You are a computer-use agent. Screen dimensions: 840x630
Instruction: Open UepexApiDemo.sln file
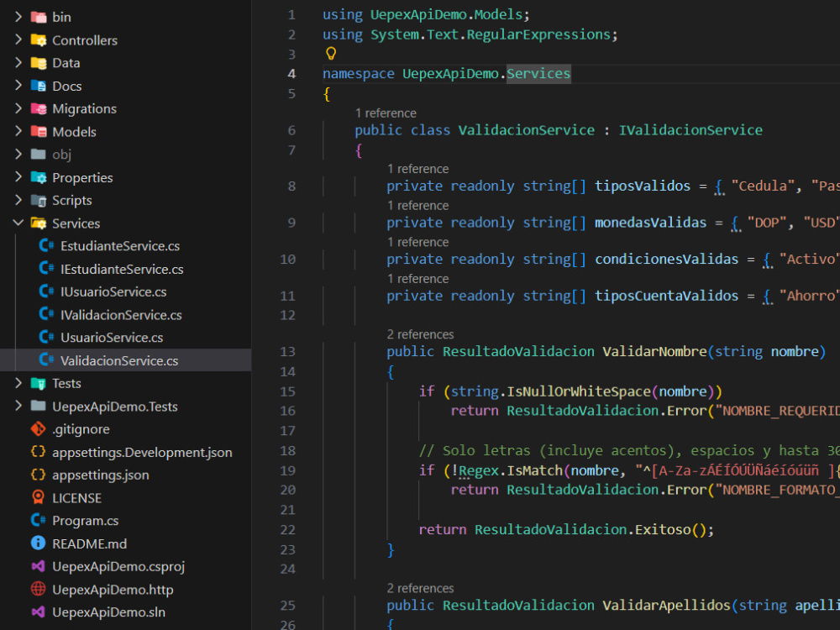[108, 612]
